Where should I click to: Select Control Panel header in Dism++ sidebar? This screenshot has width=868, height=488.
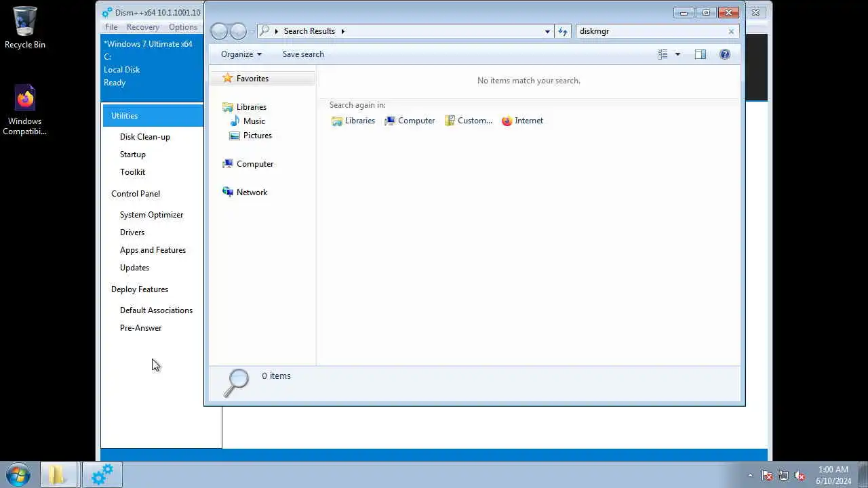click(x=136, y=194)
